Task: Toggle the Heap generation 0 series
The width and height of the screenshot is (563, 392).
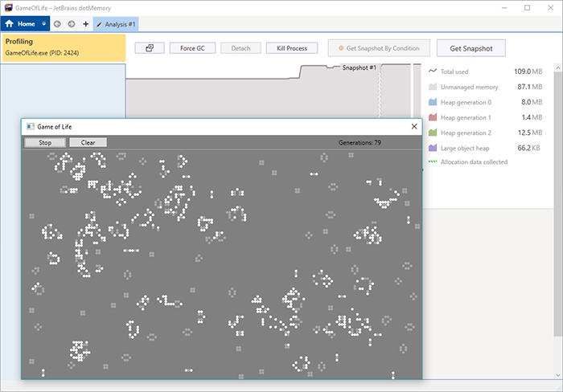Action: coord(433,102)
